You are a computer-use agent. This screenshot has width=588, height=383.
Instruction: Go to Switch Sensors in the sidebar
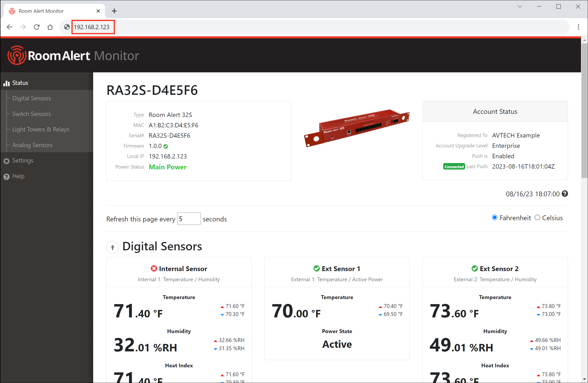tap(31, 114)
